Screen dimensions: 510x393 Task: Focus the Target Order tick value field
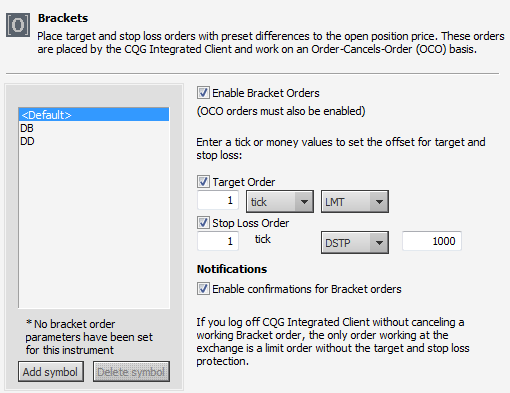tap(218, 200)
